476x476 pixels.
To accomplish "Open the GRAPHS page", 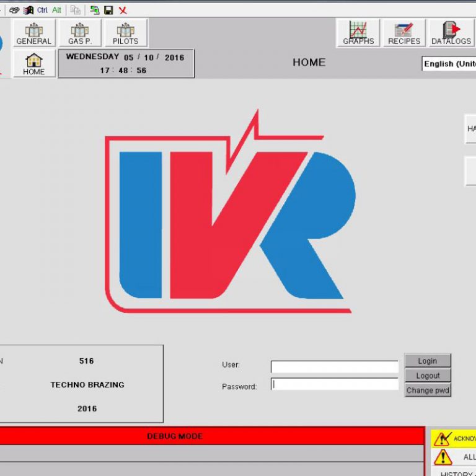I will coord(358,33).
